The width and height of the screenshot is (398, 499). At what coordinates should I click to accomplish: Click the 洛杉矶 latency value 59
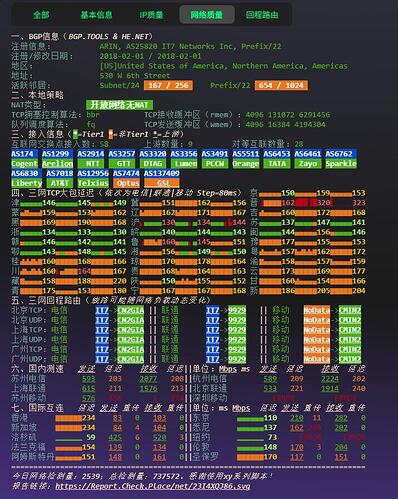[x=91, y=437]
